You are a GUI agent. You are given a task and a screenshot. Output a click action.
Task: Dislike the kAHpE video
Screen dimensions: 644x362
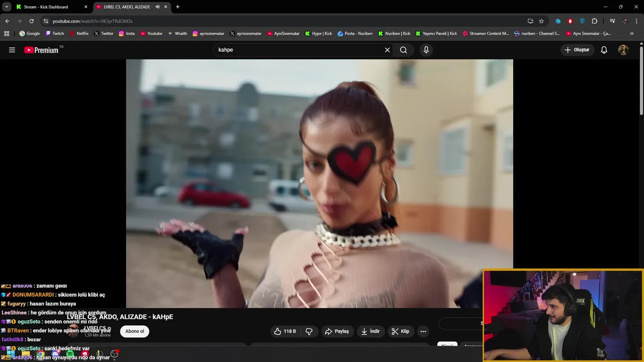pyautogui.click(x=309, y=331)
